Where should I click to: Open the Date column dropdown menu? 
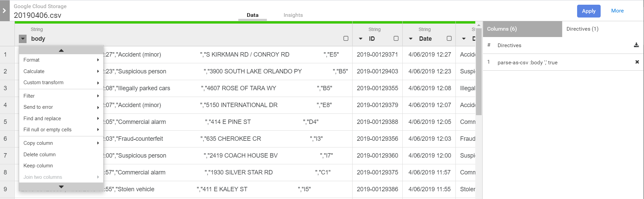[411, 39]
